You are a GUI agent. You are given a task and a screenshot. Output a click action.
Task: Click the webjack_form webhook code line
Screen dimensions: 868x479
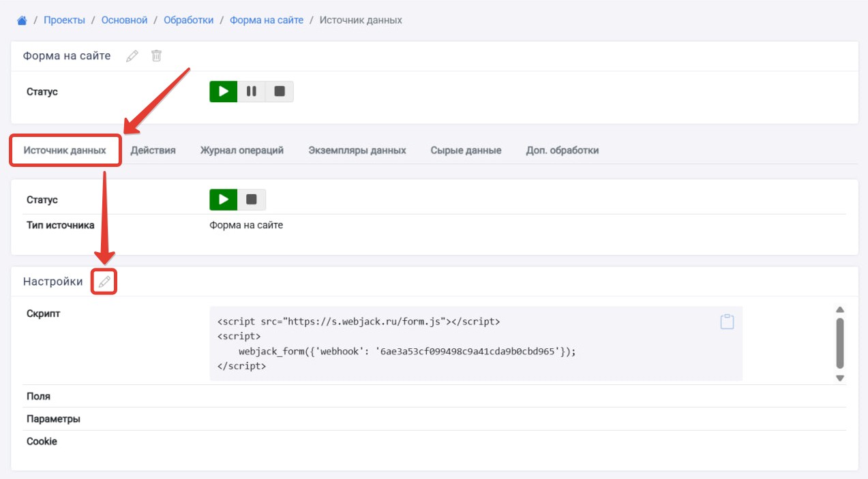(x=408, y=352)
